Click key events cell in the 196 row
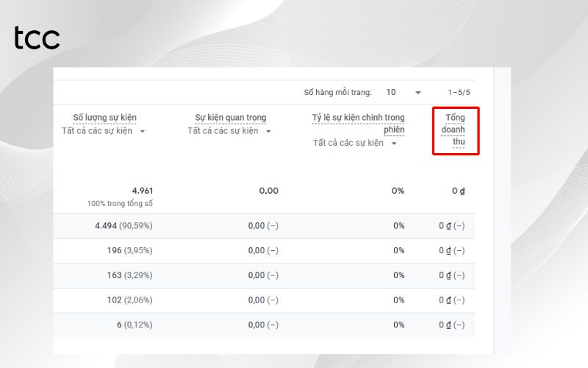Image resolution: width=588 pixels, height=368 pixels. coord(263,250)
